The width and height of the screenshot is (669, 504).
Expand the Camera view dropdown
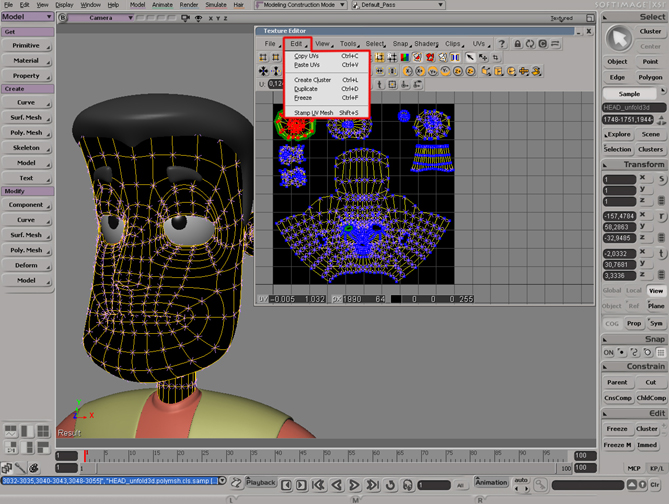click(x=101, y=18)
